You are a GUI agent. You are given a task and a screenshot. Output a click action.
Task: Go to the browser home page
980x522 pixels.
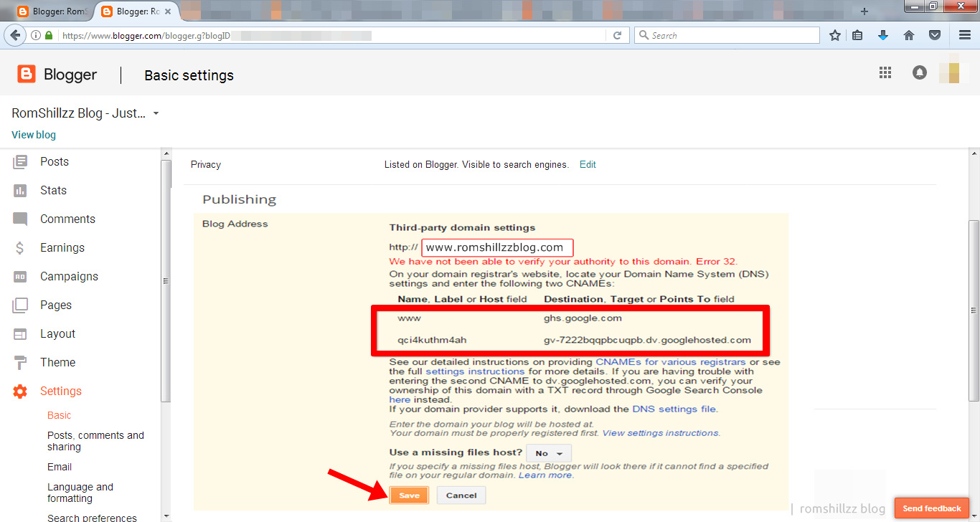pyautogui.click(x=909, y=35)
